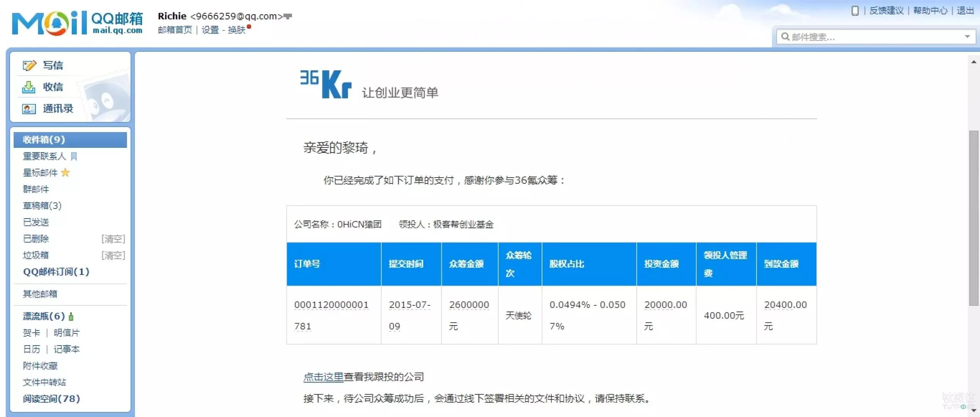Click 退出 to log out
The height and width of the screenshot is (417, 980).
pos(965,11)
